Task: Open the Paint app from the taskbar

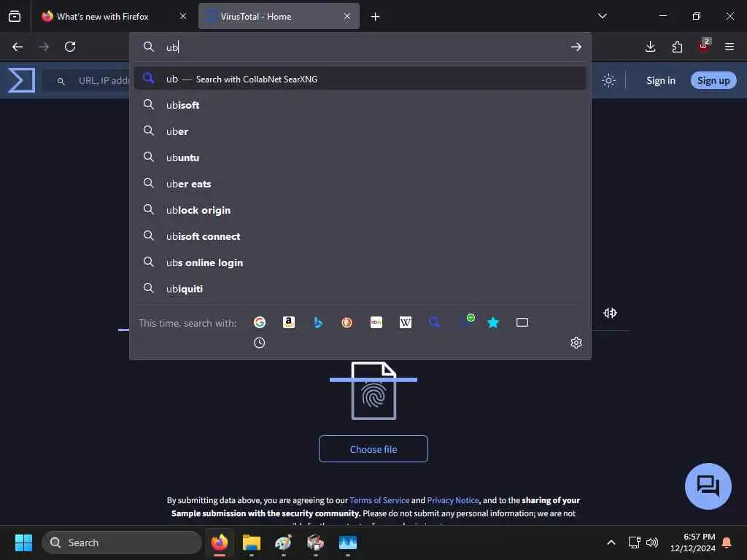Action: point(284,542)
